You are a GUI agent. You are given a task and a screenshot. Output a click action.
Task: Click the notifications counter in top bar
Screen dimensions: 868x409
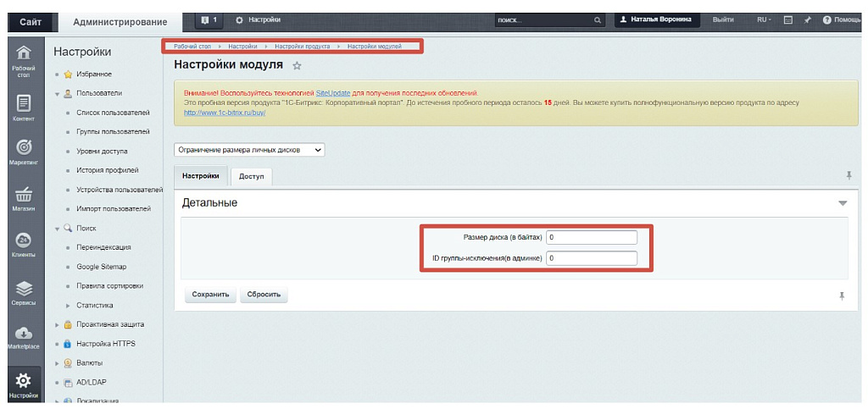209,19
